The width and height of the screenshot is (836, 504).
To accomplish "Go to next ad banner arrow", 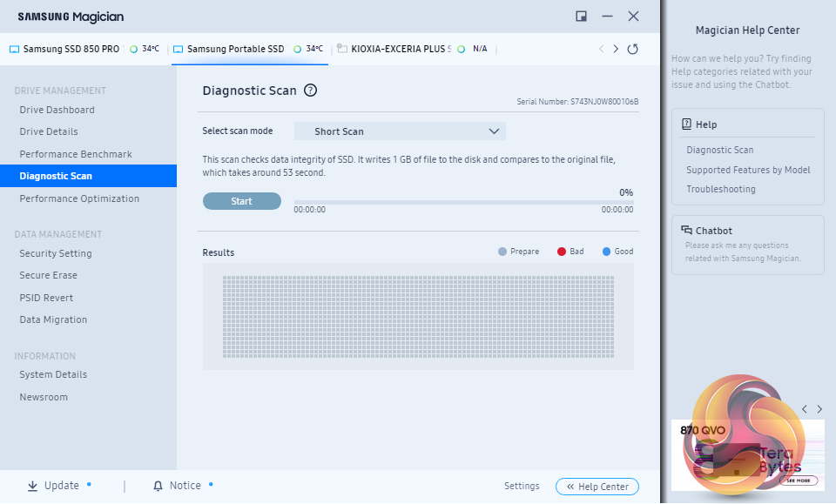I will 819,409.
